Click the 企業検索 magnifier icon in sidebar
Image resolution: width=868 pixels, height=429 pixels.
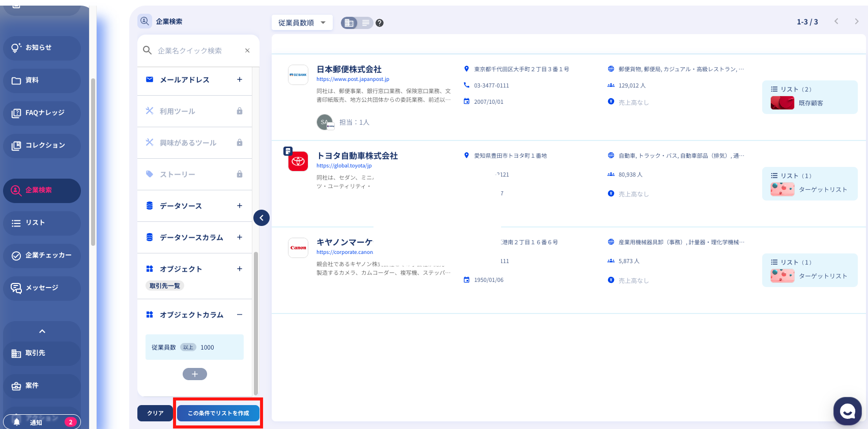tap(16, 190)
